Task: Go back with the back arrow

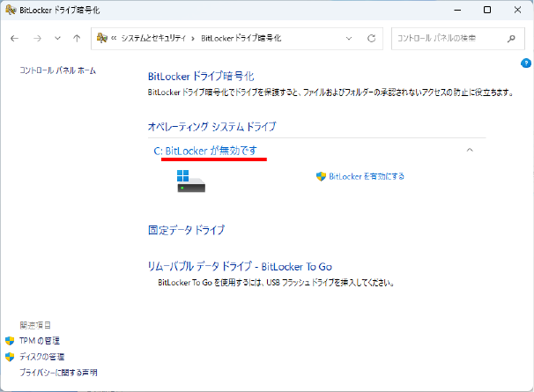Action: click(x=14, y=39)
